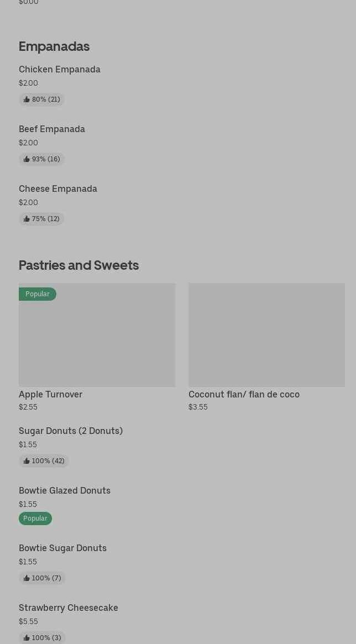
Task: Open the Apple Turnover title
Action: [x=50, y=395]
